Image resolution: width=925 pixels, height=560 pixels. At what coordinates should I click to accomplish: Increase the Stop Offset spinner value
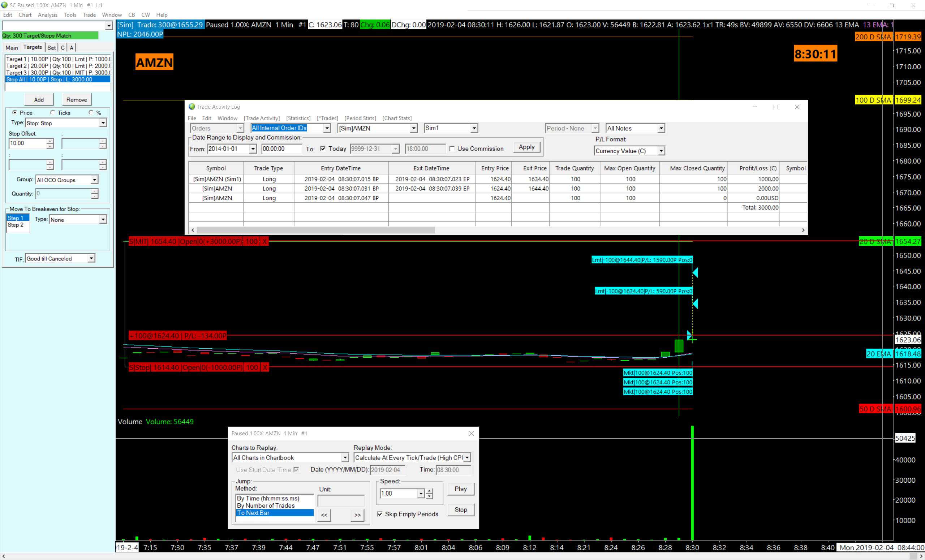point(50,141)
